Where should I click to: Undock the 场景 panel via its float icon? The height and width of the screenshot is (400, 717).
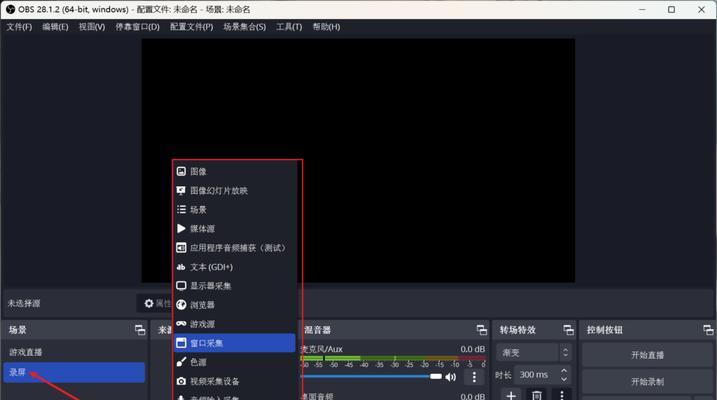(140, 330)
